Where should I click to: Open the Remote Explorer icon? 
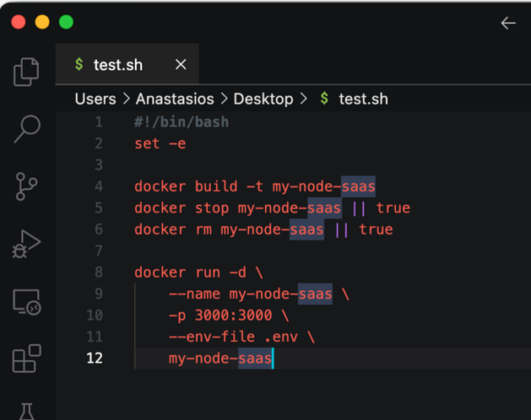pos(27,302)
